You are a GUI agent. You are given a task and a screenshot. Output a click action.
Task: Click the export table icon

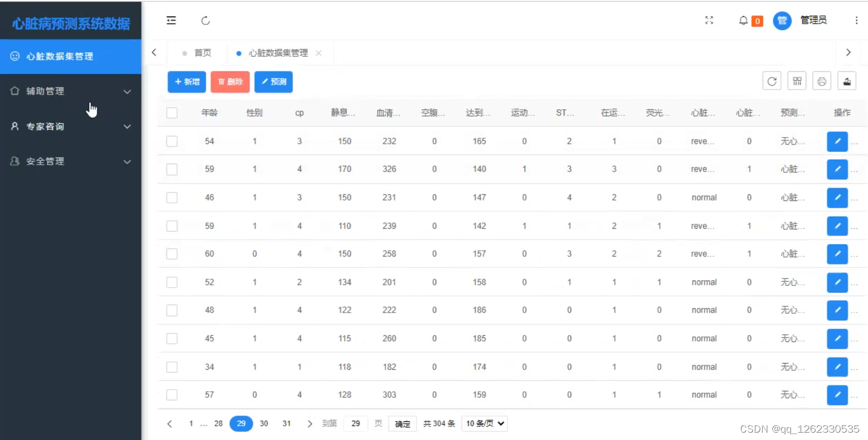coord(847,81)
